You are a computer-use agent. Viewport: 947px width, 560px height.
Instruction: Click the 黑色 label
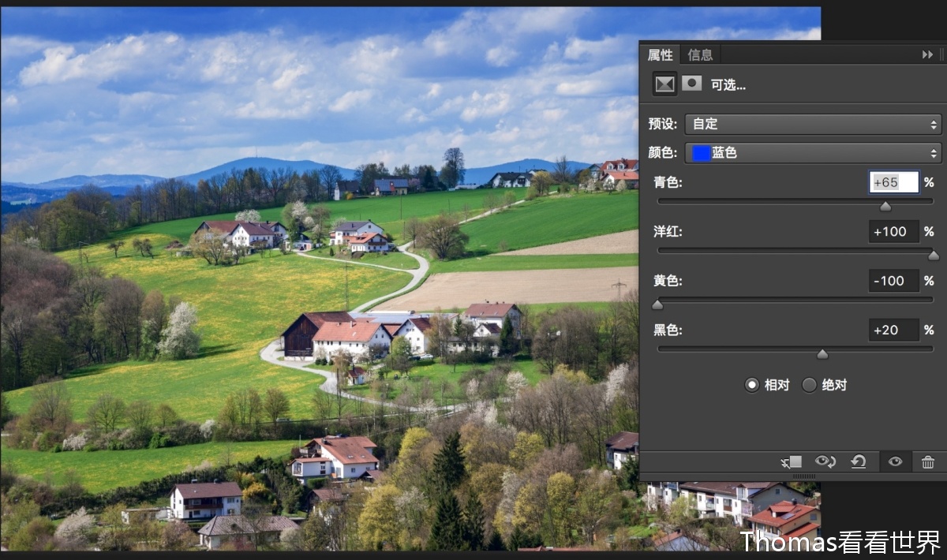point(668,330)
